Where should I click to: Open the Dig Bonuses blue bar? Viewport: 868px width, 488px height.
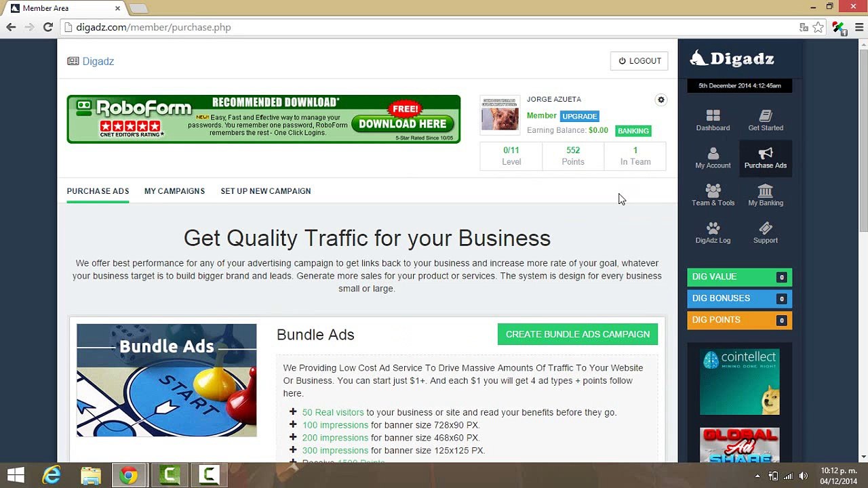pos(739,298)
